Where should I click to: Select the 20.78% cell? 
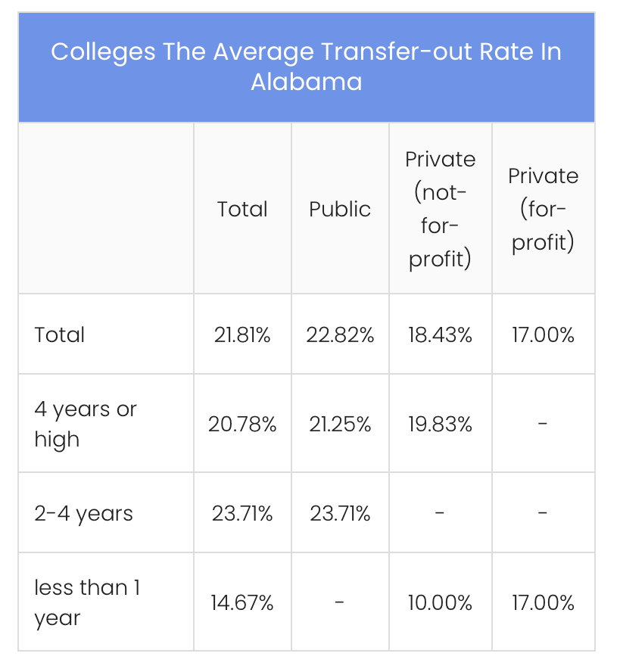[242, 425]
